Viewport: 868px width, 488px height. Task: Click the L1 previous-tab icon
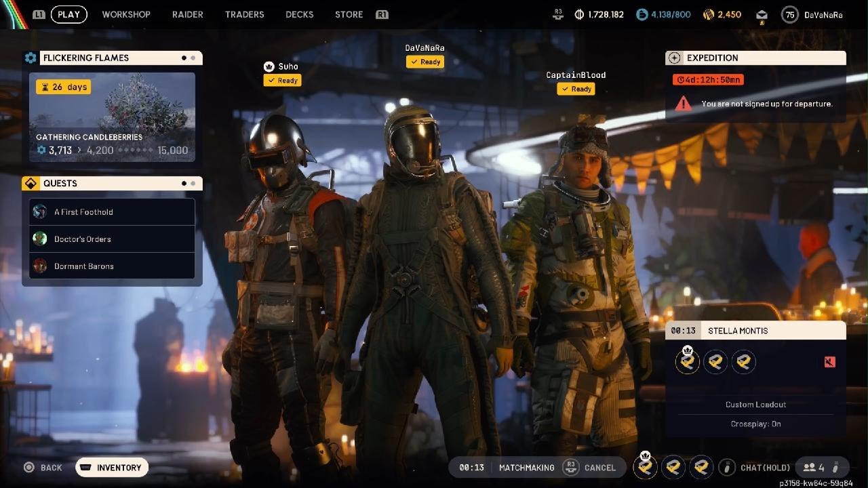(x=39, y=14)
